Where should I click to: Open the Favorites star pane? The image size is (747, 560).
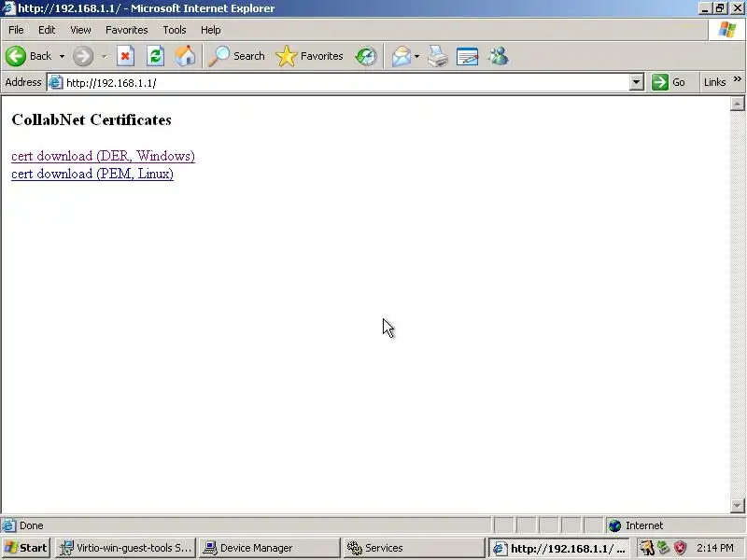click(310, 56)
